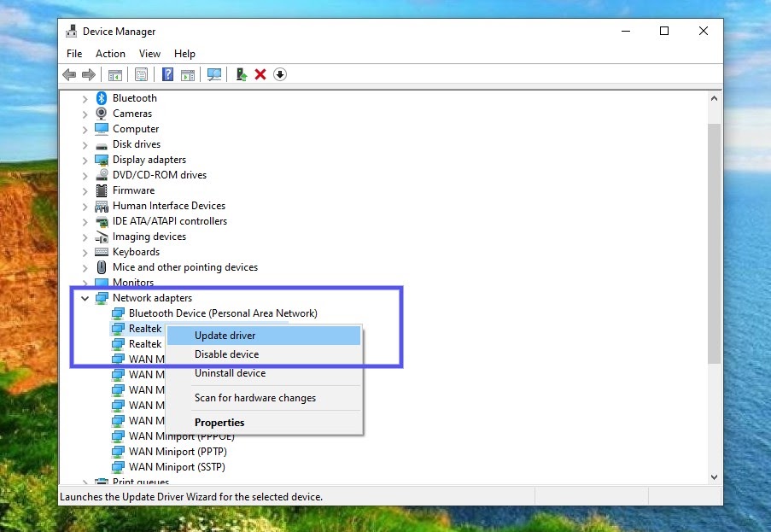This screenshot has height=532, width=771.
Task: Select the WAN Miniport (SSTP) device
Action: pyautogui.click(x=179, y=466)
